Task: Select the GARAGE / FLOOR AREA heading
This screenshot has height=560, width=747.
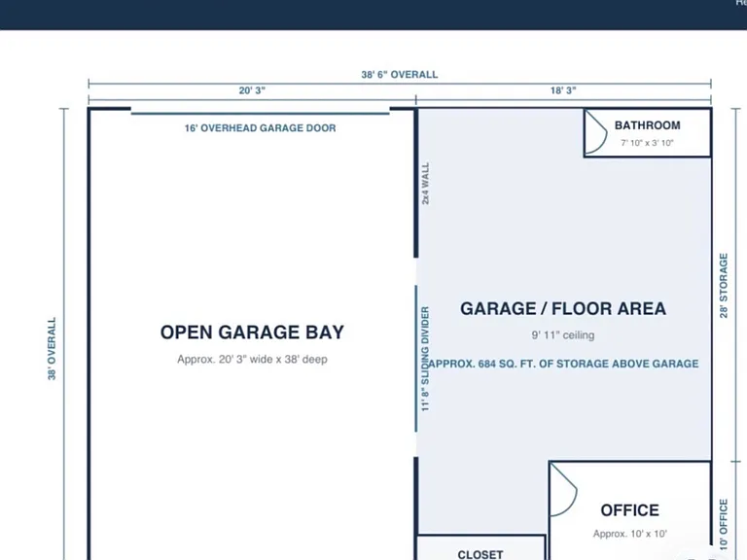Action: [x=563, y=308]
